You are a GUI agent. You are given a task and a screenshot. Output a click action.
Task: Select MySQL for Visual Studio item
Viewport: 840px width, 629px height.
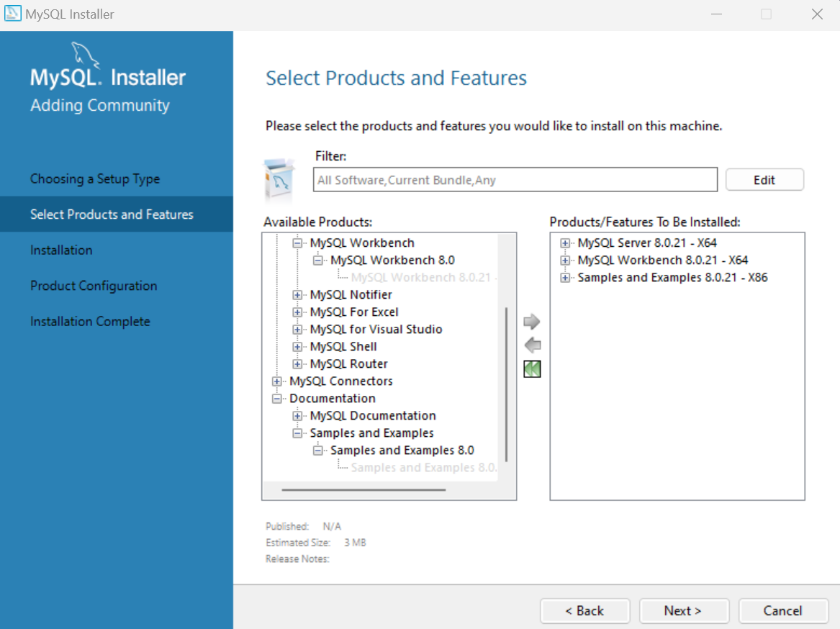click(376, 329)
